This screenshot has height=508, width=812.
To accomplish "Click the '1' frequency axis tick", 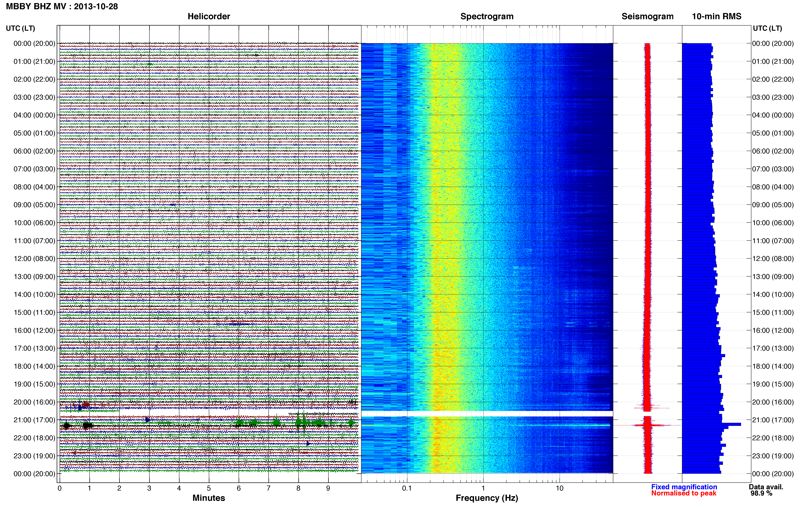I will (483, 488).
